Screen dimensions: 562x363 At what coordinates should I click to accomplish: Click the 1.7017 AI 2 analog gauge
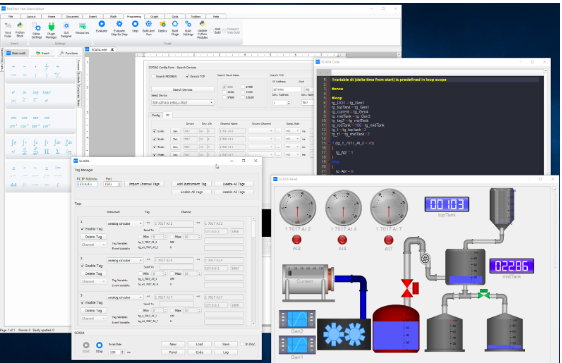tap(297, 208)
